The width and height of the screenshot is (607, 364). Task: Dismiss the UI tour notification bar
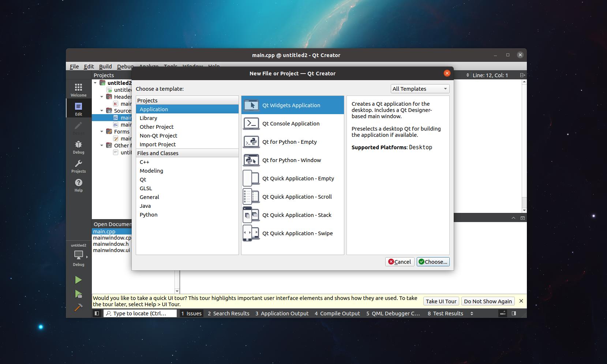(x=521, y=301)
